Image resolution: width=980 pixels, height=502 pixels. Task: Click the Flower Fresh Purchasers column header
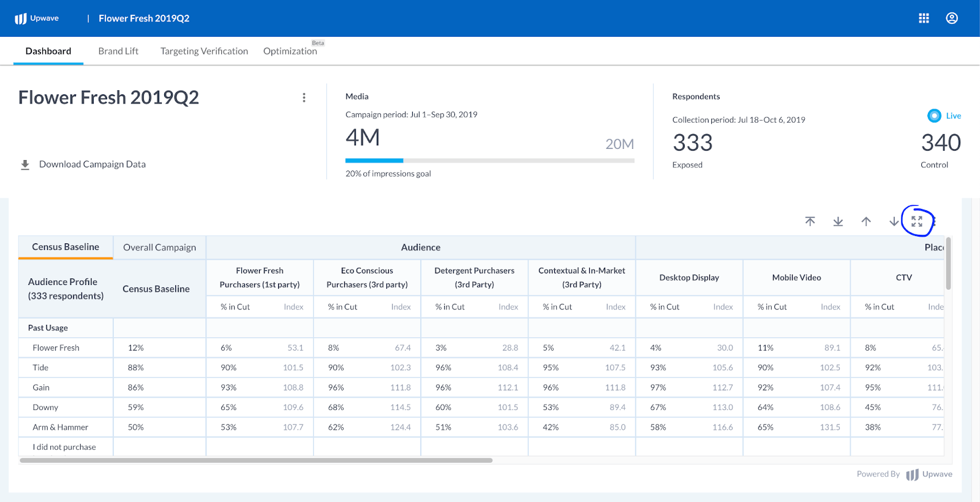coord(260,278)
